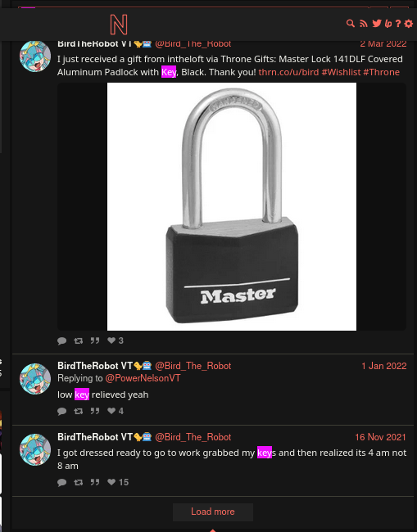
Task: Open the question mark about icon
Action: coord(398,24)
